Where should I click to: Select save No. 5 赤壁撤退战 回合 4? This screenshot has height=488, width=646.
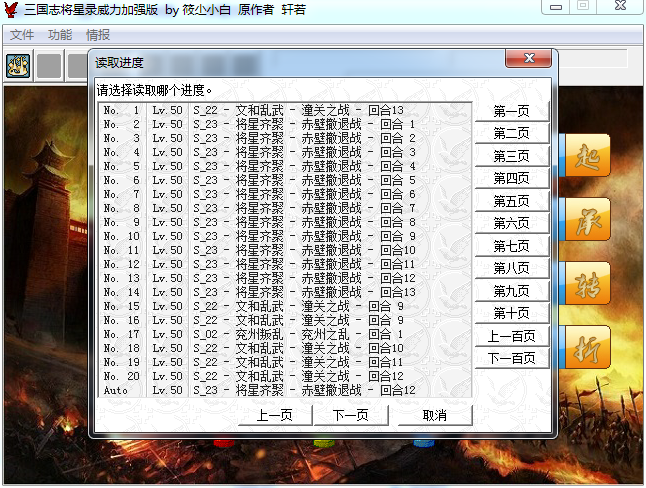pos(285,167)
